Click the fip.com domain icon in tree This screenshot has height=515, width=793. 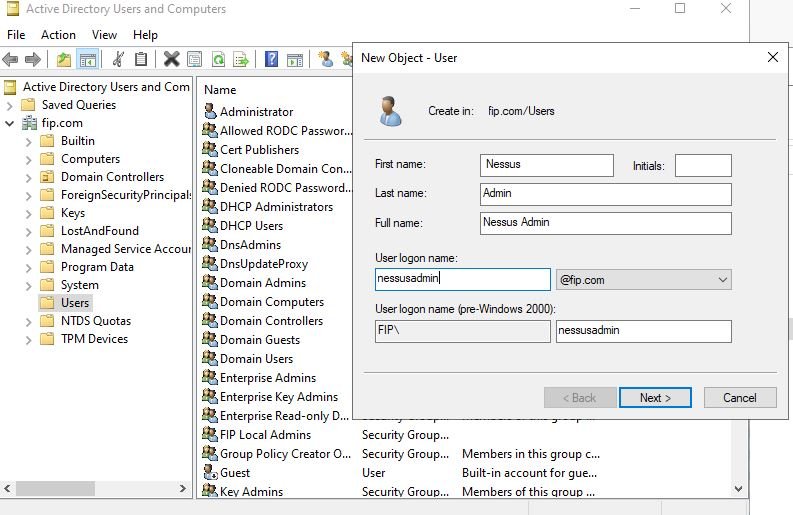point(30,123)
